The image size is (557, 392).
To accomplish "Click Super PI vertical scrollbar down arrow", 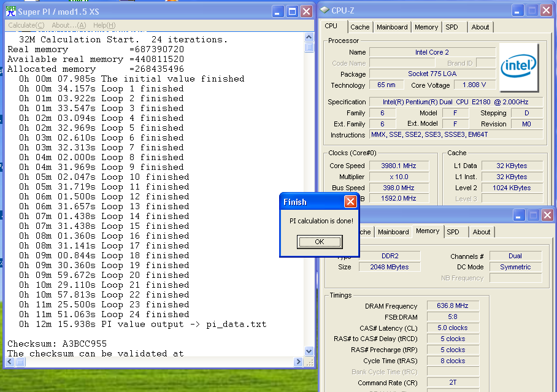I will pyautogui.click(x=309, y=351).
